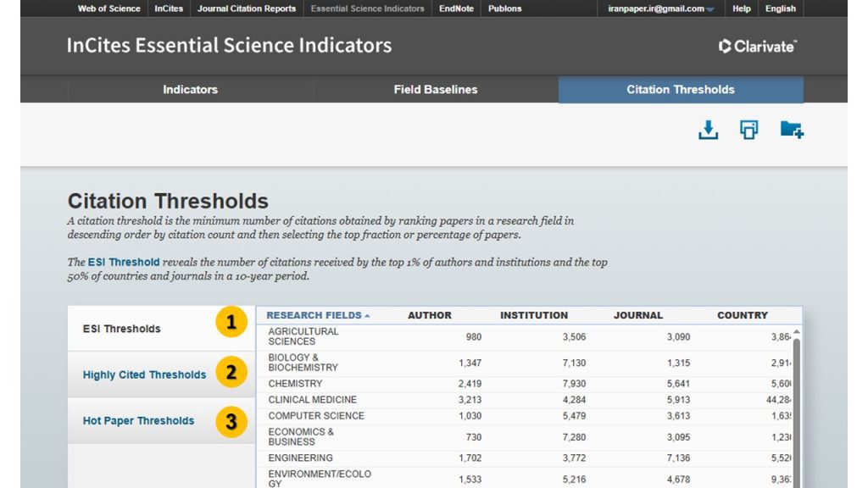868x488 pixels.
Task: Open EndNote from top bar
Action: pyautogui.click(x=456, y=8)
